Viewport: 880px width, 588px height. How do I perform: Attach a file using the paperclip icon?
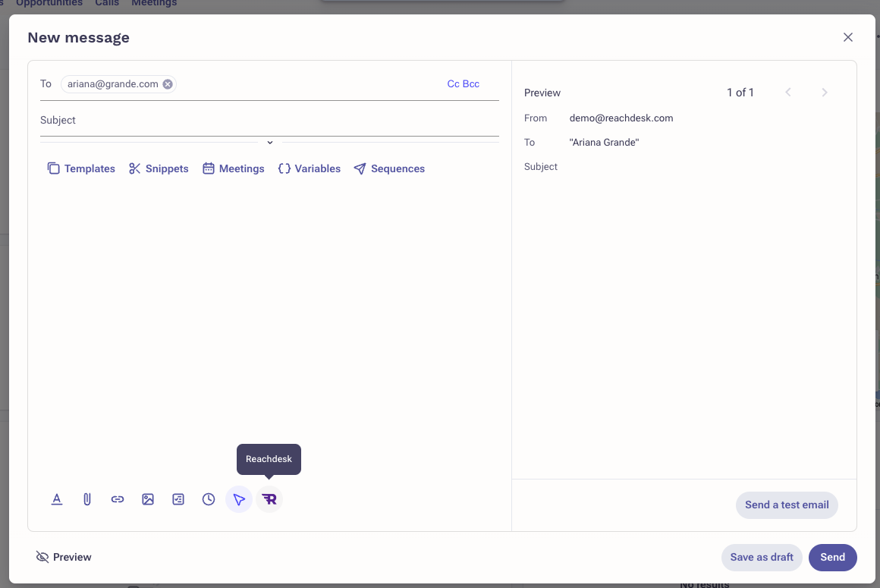[x=87, y=499]
